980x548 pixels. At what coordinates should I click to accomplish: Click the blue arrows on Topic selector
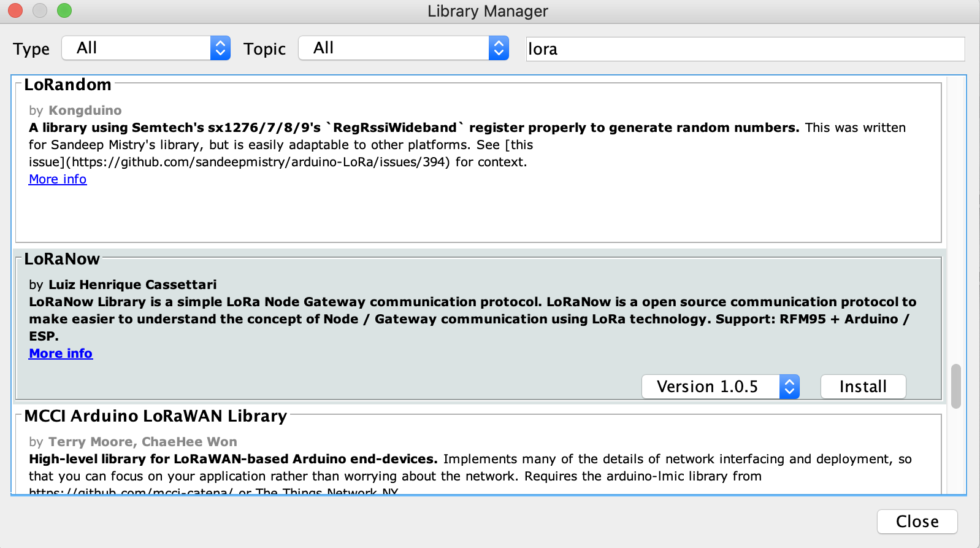499,48
